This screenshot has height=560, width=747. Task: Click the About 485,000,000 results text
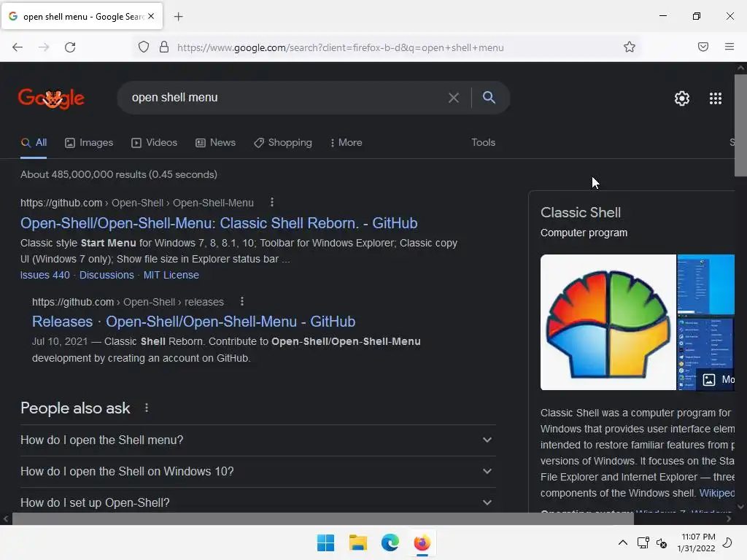(x=119, y=174)
